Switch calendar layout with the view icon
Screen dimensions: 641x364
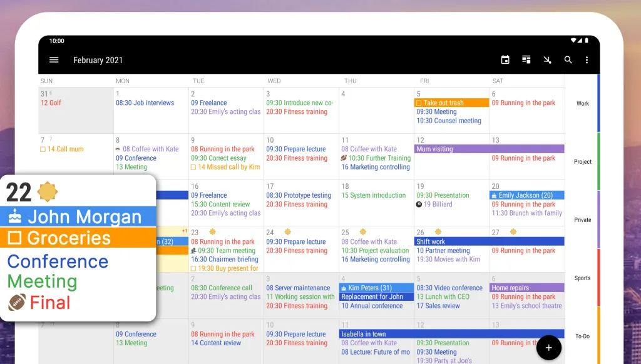(x=526, y=59)
